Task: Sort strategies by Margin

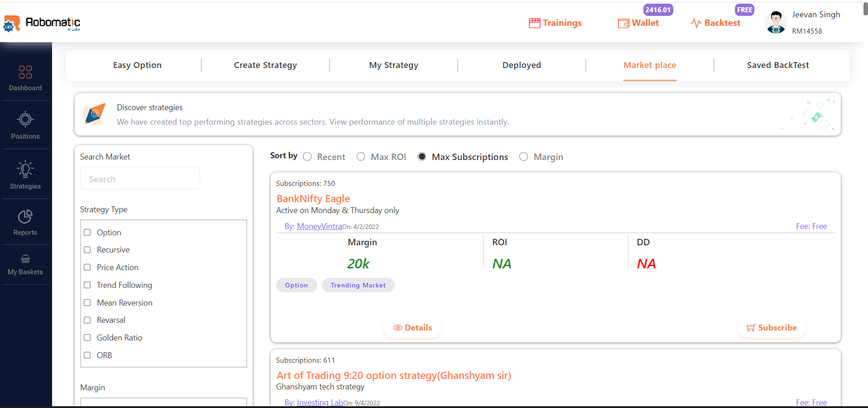Action: click(x=524, y=157)
